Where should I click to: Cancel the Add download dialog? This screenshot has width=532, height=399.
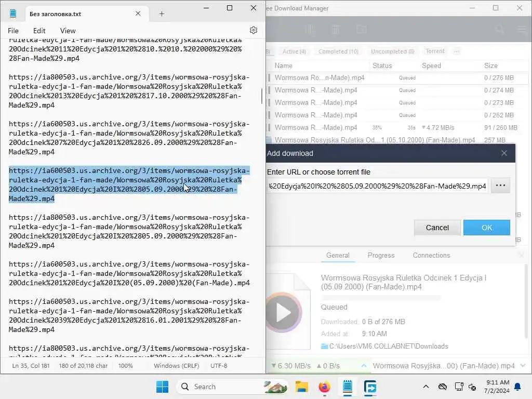437,228
